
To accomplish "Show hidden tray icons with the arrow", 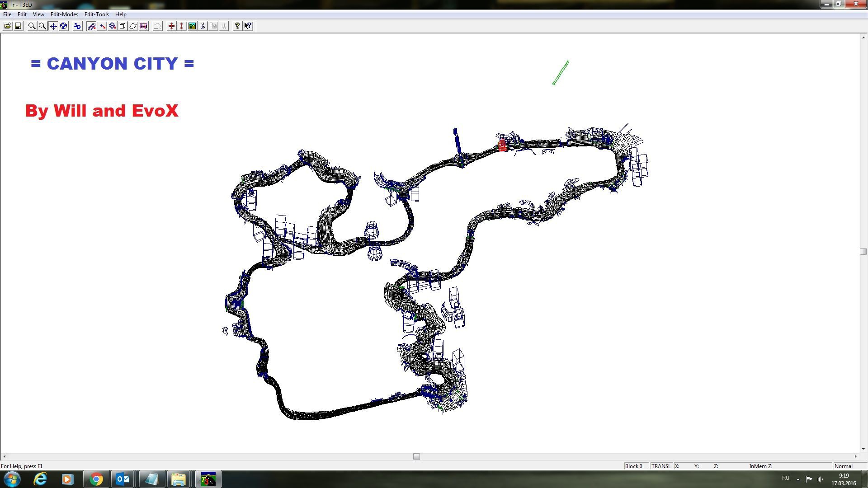I will click(798, 479).
